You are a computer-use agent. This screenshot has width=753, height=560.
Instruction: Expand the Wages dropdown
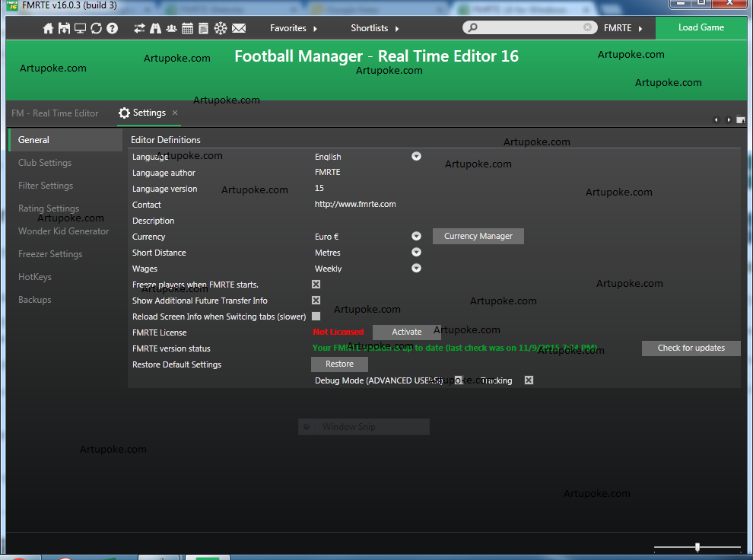(x=416, y=268)
